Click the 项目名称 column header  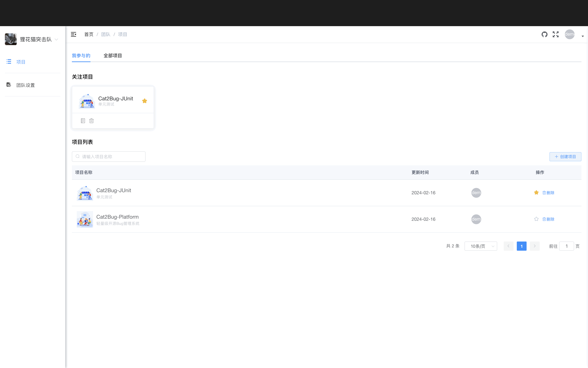84,173
